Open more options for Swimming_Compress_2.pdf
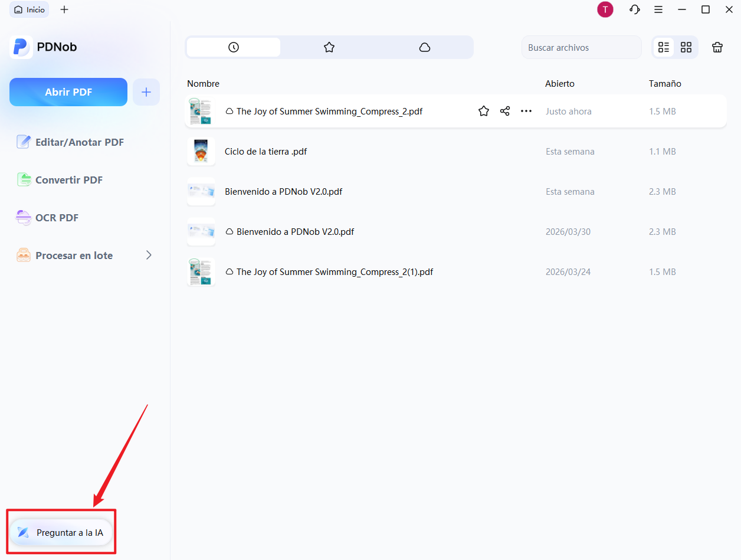 coord(526,111)
